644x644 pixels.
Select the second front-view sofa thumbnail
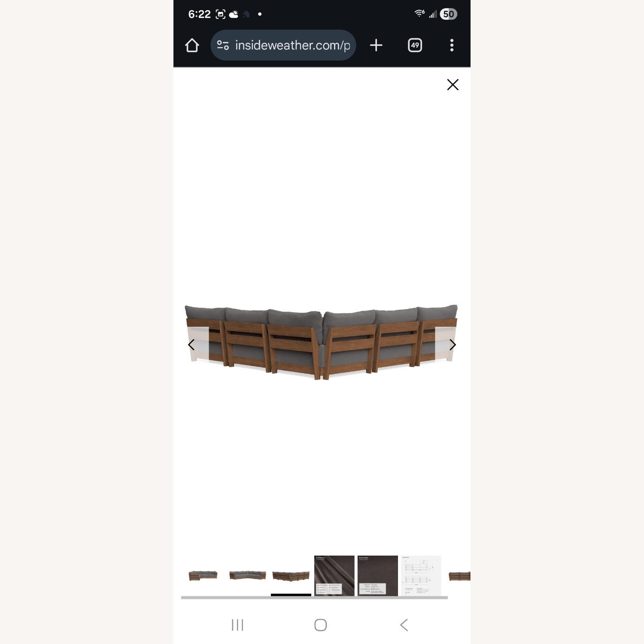click(x=248, y=576)
